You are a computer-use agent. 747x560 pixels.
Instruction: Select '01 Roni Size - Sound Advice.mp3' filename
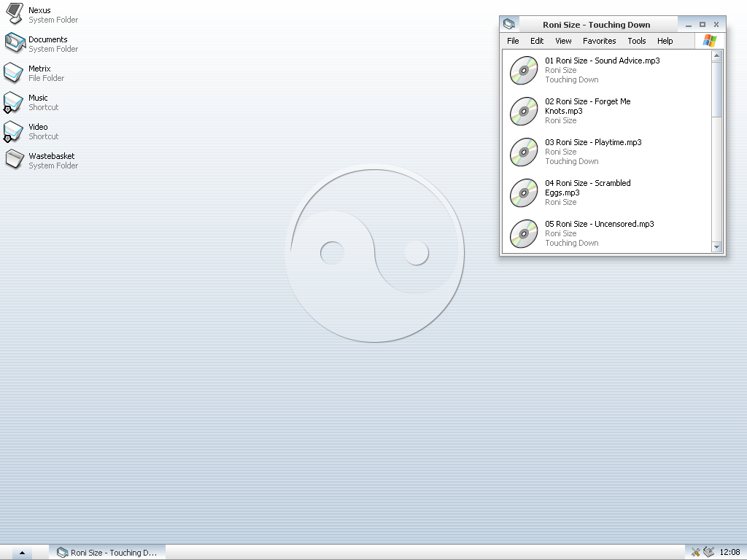(x=602, y=61)
